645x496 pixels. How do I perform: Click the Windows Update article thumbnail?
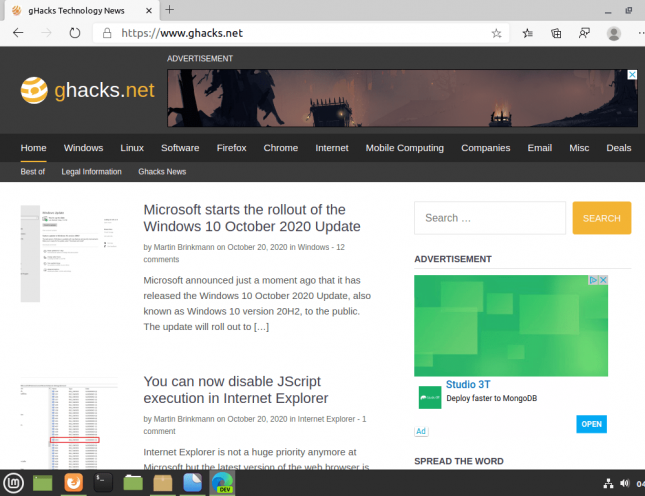(69, 254)
